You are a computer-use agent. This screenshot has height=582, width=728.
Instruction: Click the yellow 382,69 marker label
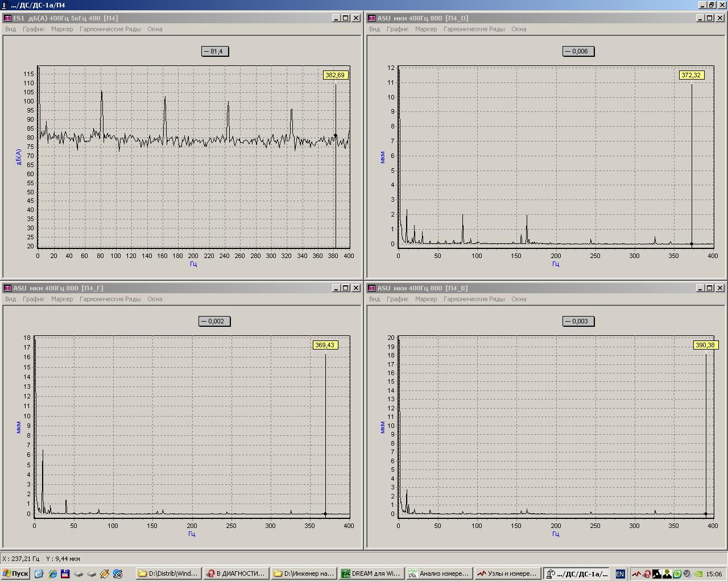coord(335,75)
